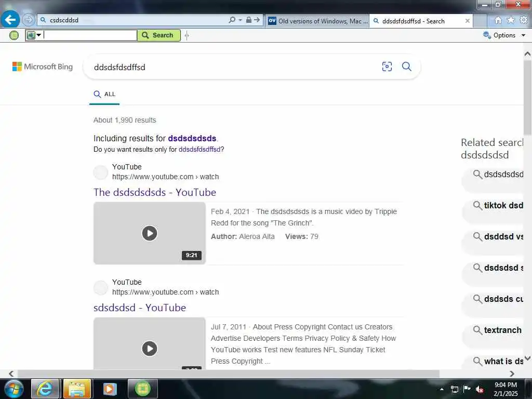
Task: Click the muted volume speaker icon
Action: point(480,389)
